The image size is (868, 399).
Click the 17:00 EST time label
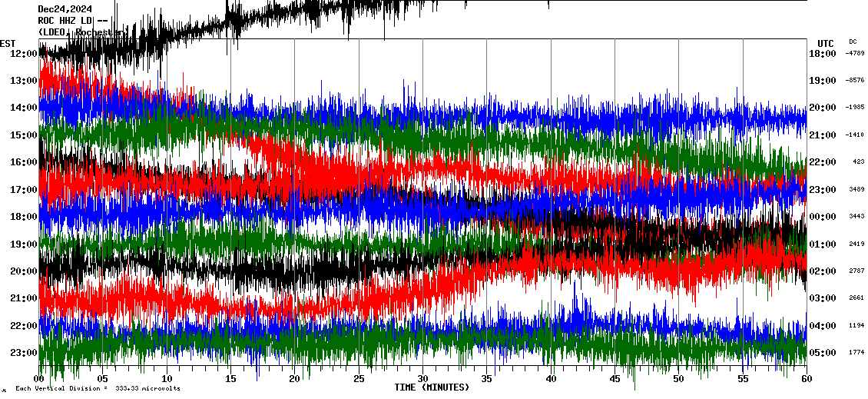(23, 190)
